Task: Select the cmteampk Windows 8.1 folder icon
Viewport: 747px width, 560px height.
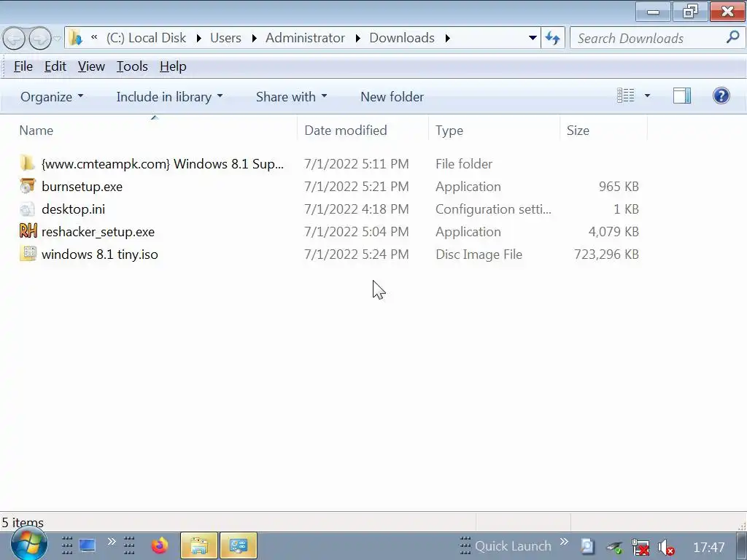Action: (27, 163)
